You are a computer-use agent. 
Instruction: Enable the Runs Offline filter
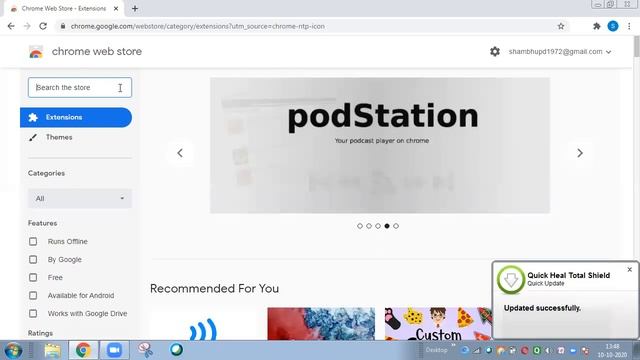[33, 242]
